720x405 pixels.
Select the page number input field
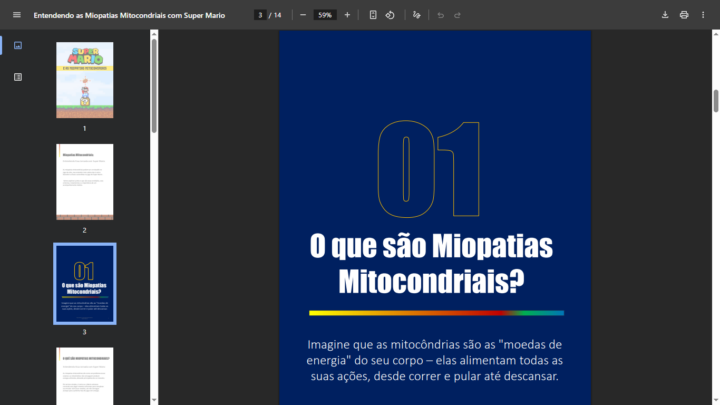click(260, 15)
